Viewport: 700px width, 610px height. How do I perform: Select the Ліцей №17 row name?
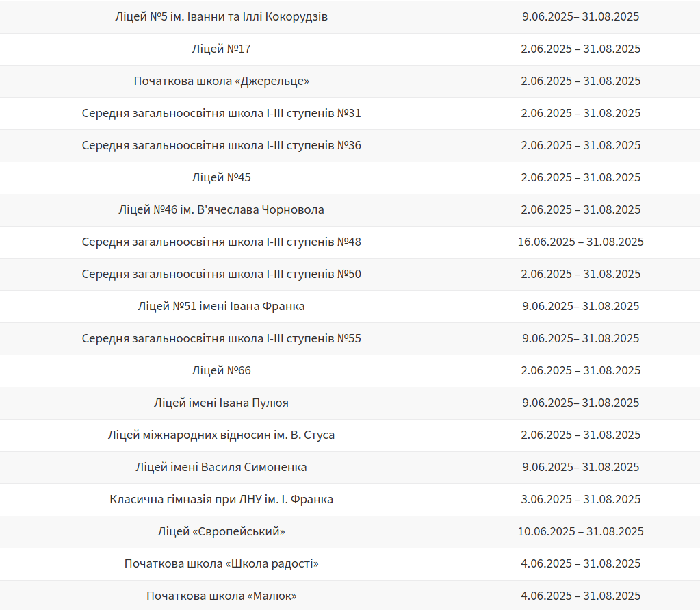coord(222,49)
